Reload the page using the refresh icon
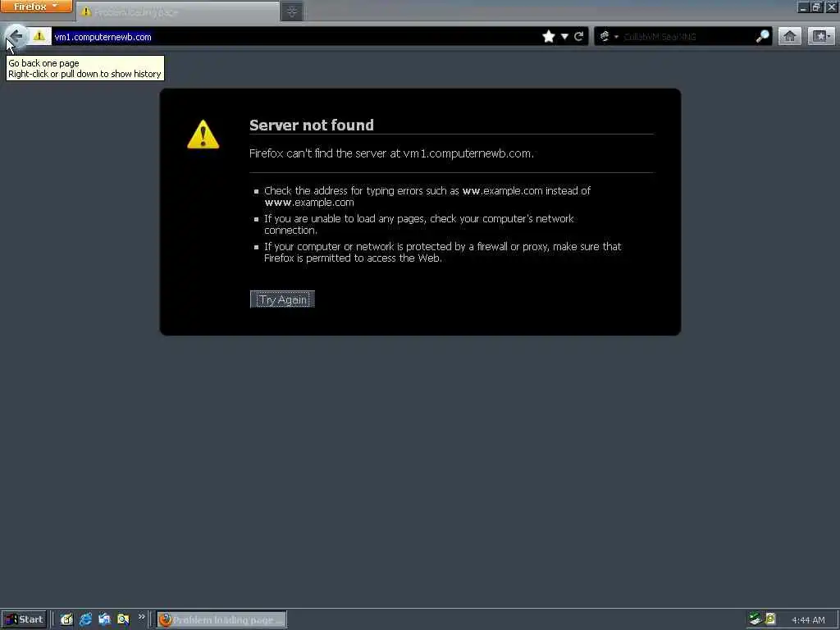Screen dimensions: 840x630 coord(578,36)
